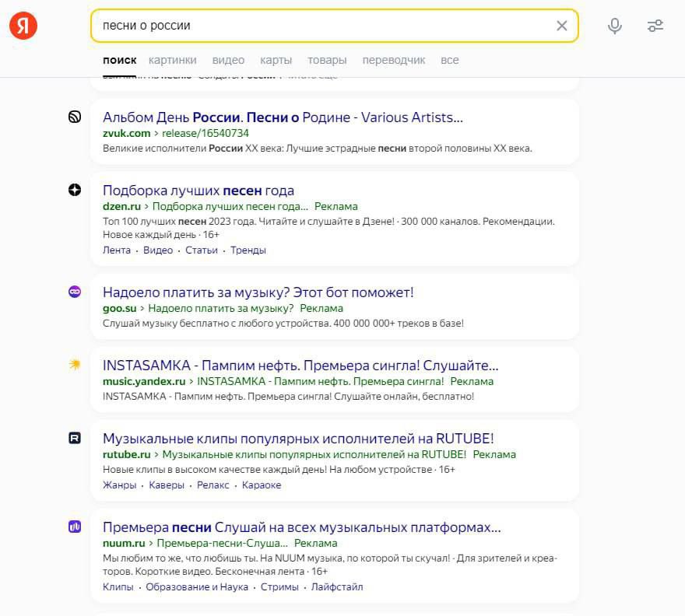Open search settings sliders icon

click(655, 26)
